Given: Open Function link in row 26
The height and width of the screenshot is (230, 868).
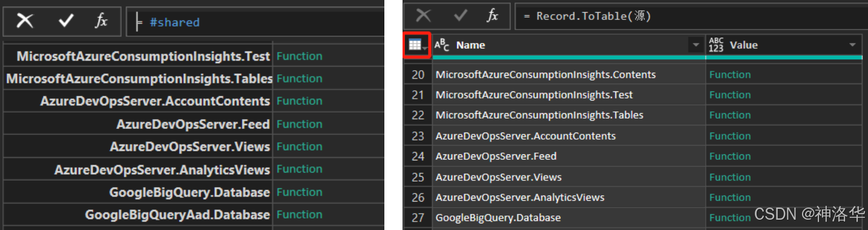Looking at the screenshot, I should (730, 197).
